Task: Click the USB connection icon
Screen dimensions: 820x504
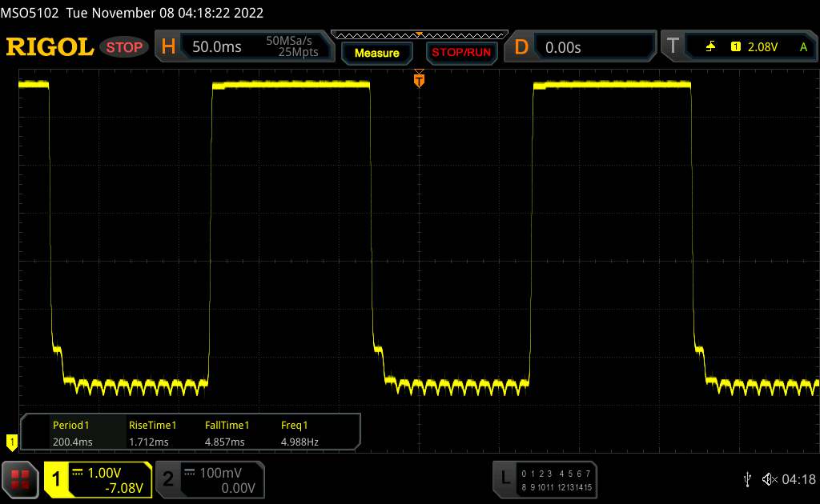Action: (x=748, y=479)
